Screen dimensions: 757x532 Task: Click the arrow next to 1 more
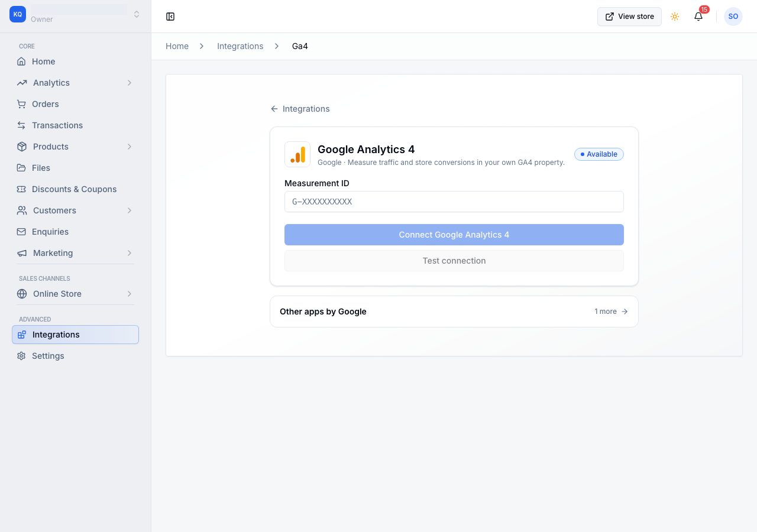[625, 312]
